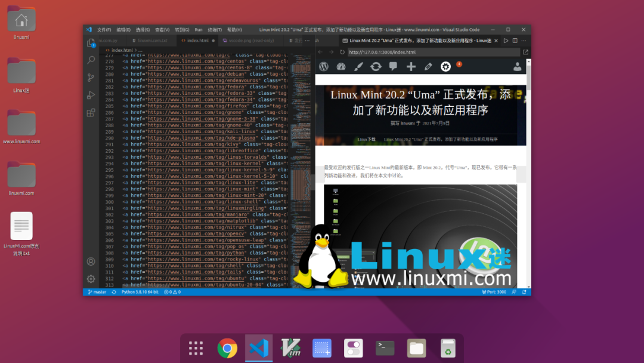Click the plus icon in WordPress admin bar

(x=411, y=67)
